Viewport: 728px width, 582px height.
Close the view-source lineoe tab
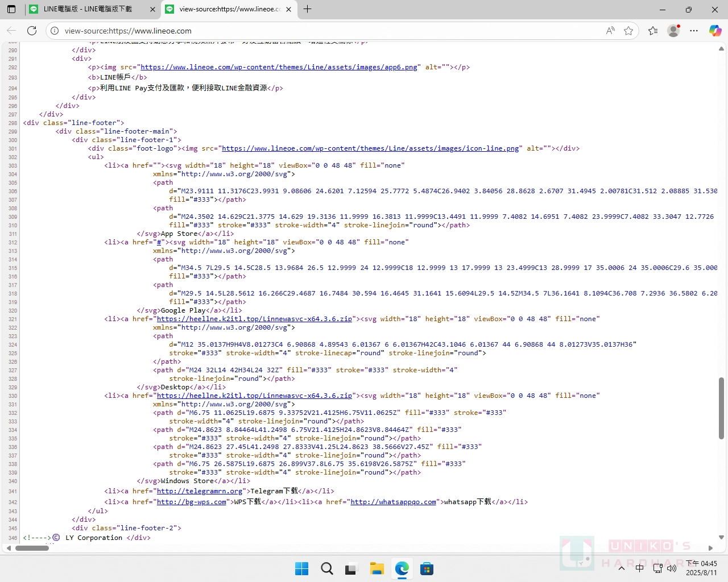pos(289,9)
